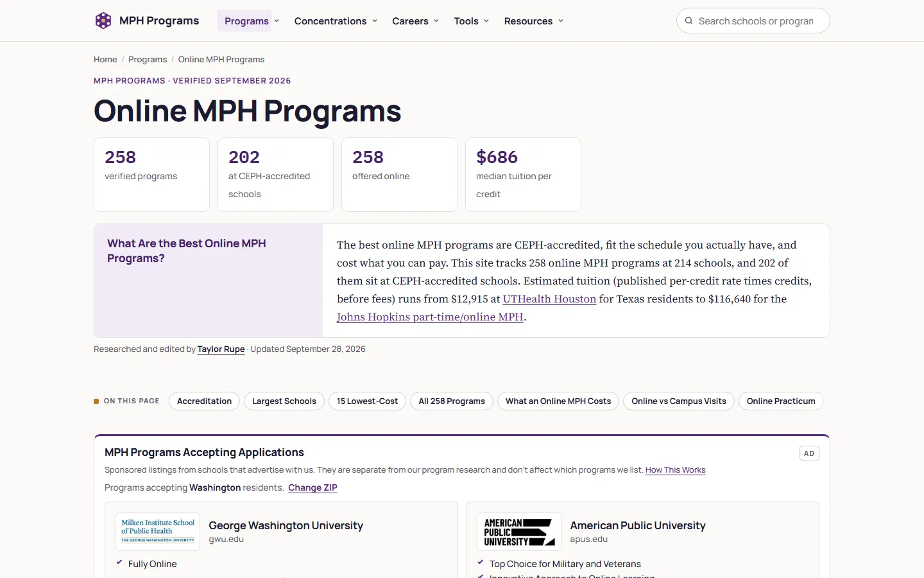Open the Resources nav menu
This screenshot has width=924, height=578.
(x=528, y=21)
